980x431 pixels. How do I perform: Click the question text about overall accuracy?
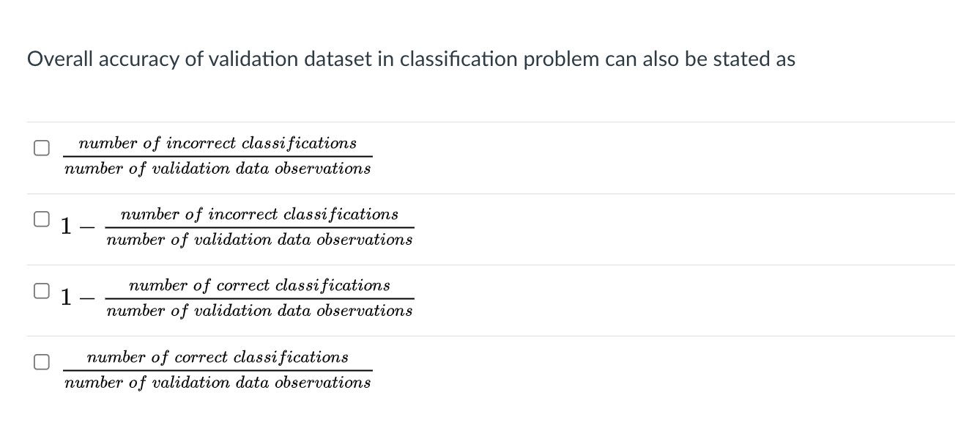point(410,59)
